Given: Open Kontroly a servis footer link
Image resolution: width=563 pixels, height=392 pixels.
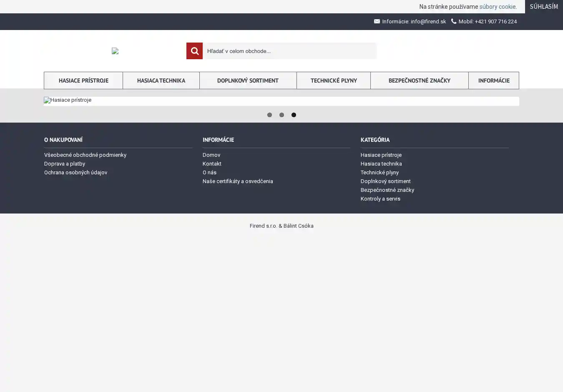Looking at the screenshot, I should (x=380, y=199).
